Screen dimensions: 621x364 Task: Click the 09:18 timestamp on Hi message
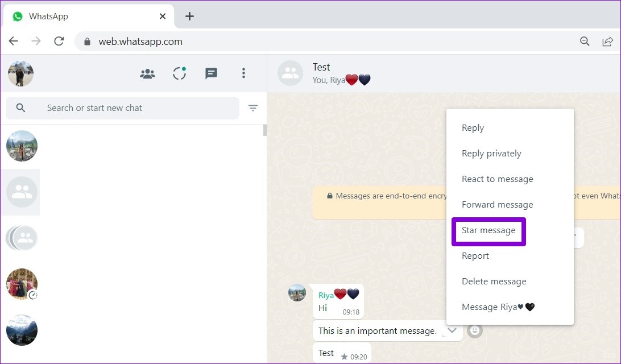point(351,312)
